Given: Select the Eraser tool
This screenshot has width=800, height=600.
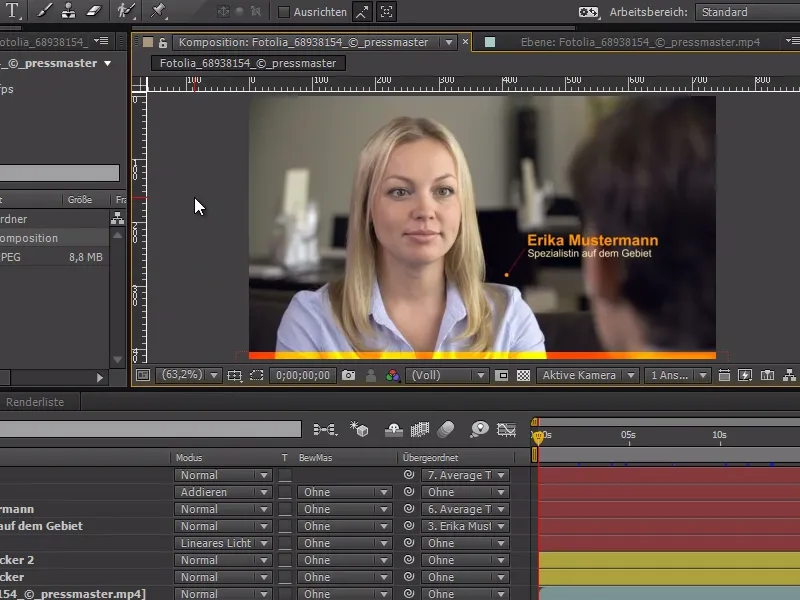Looking at the screenshot, I should point(94,10).
